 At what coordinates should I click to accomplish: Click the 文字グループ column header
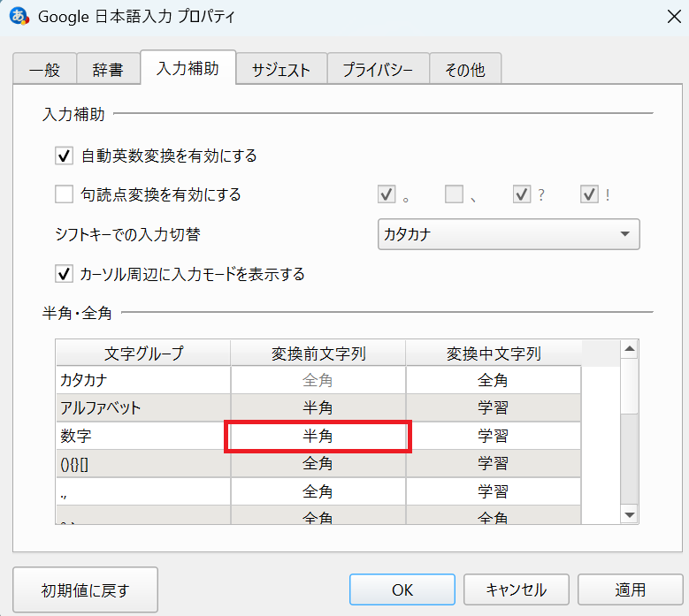143,353
